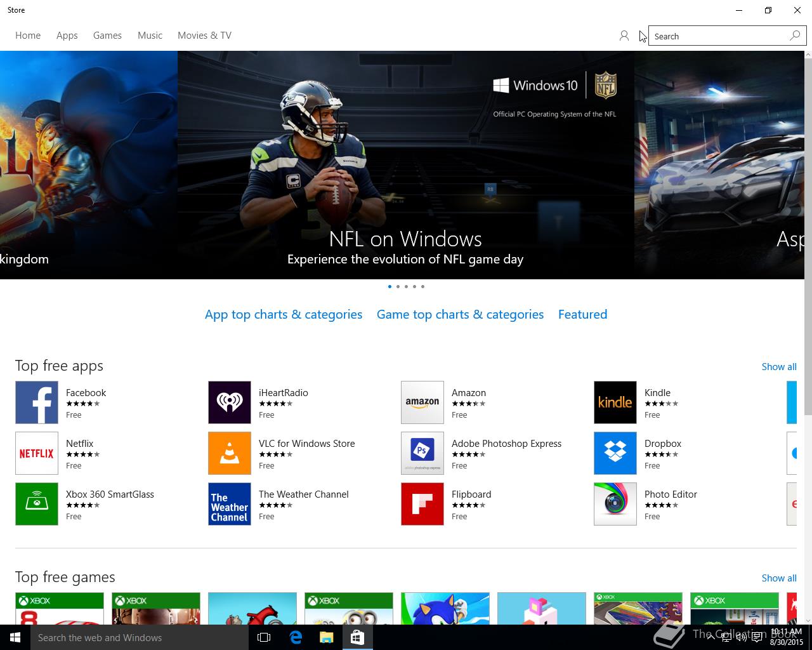Open the VLC for Windows Store icon

[x=230, y=453]
